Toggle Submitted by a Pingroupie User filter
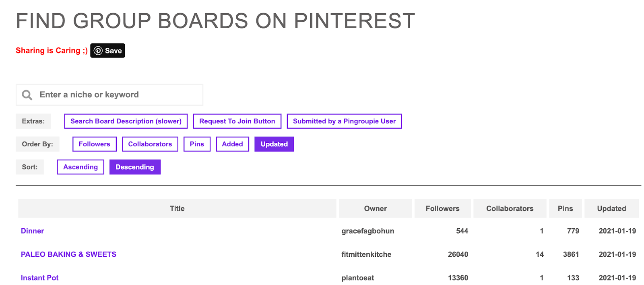The image size is (644, 285). click(x=344, y=121)
